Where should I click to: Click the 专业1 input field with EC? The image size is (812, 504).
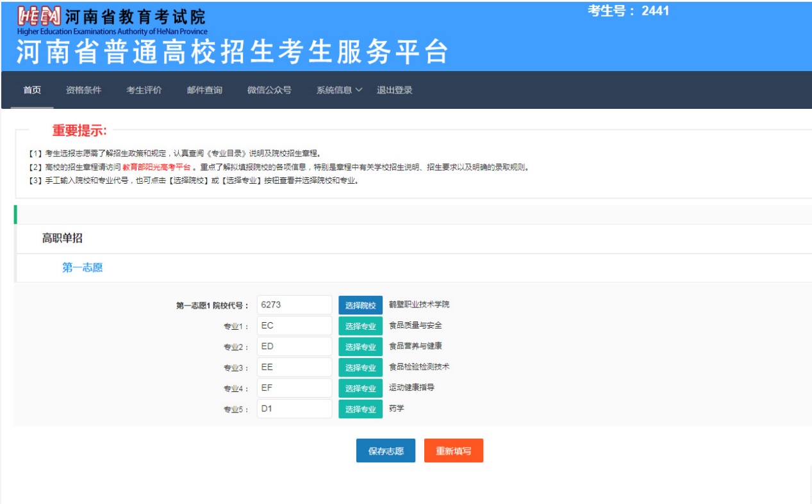coord(294,325)
